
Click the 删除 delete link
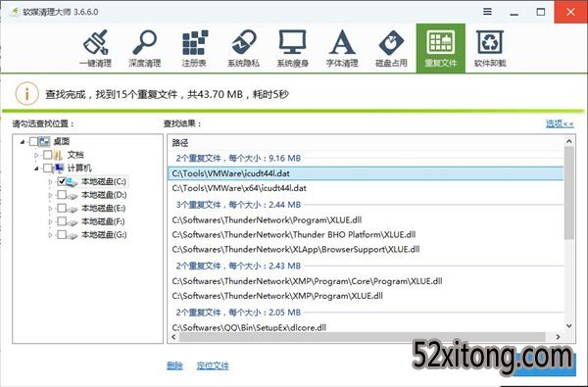174,365
